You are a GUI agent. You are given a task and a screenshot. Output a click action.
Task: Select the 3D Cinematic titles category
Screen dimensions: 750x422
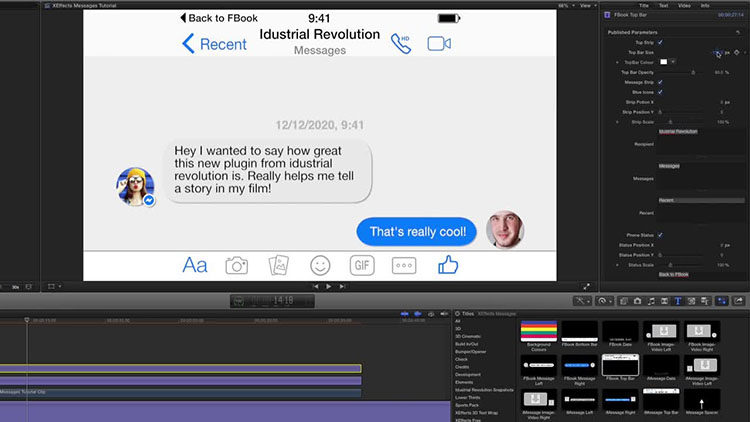468,336
